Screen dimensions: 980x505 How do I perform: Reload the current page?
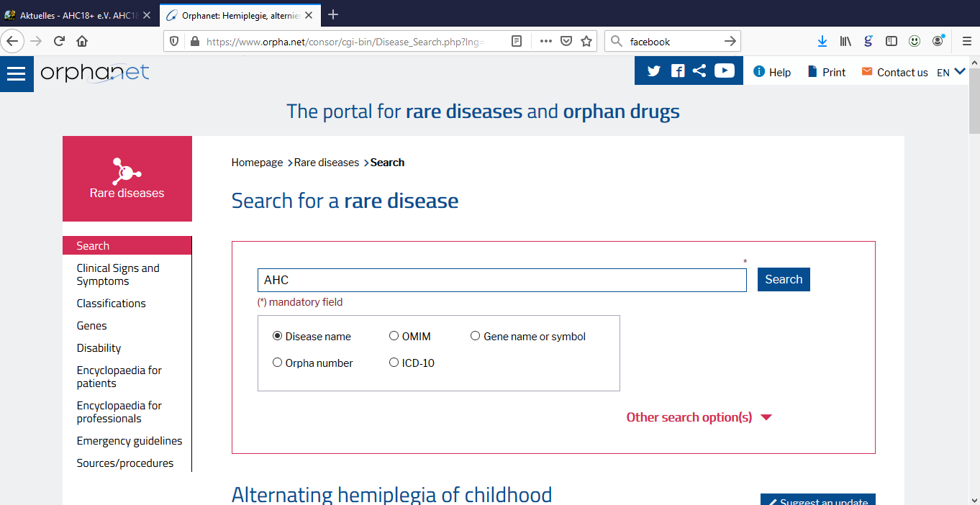(59, 41)
